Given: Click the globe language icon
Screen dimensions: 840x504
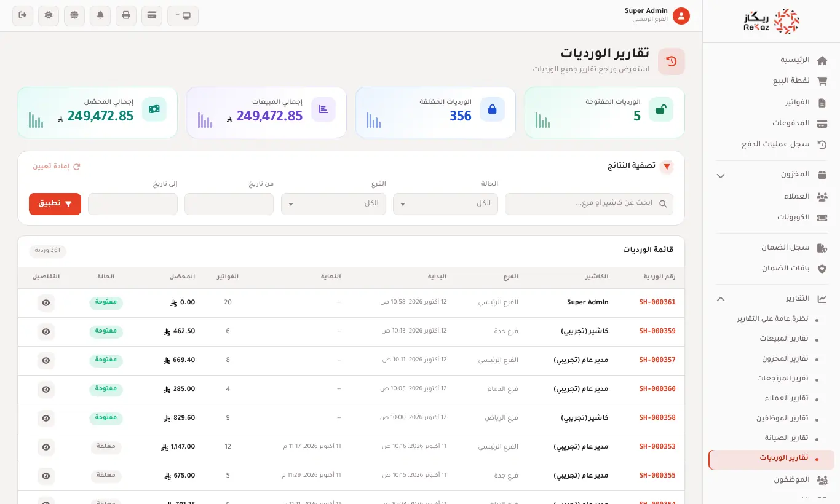Looking at the screenshot, I should pos(74,15).
